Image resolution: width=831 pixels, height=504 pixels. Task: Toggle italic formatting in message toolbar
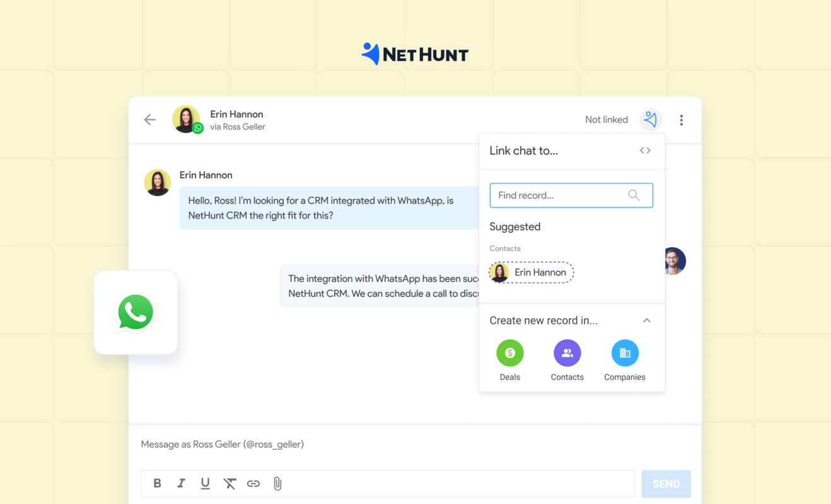pyautogui.click(x=181, y=483)
